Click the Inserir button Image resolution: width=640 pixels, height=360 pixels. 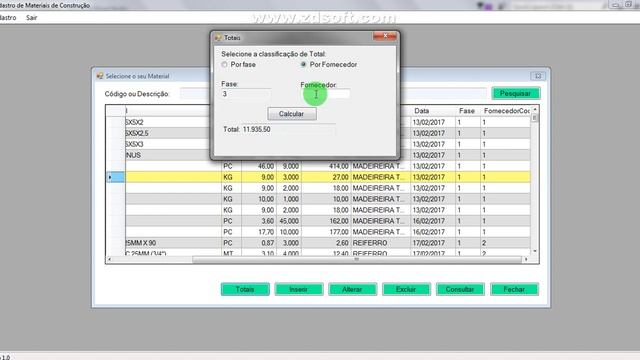299,289
